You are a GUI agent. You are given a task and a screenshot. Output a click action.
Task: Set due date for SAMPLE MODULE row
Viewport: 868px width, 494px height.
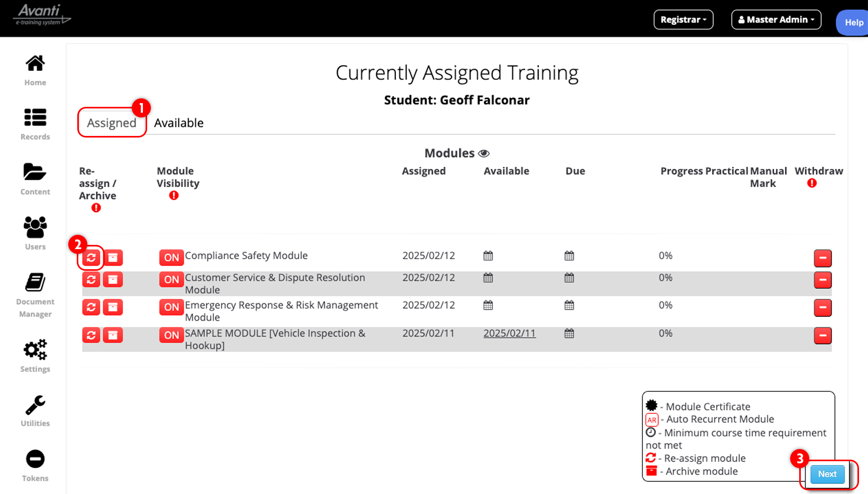pos(569,334)
